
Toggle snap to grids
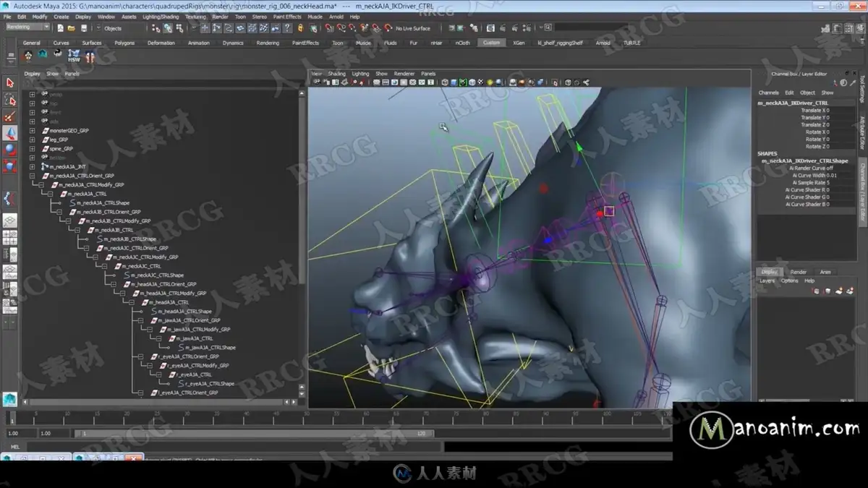coord(330,28)
